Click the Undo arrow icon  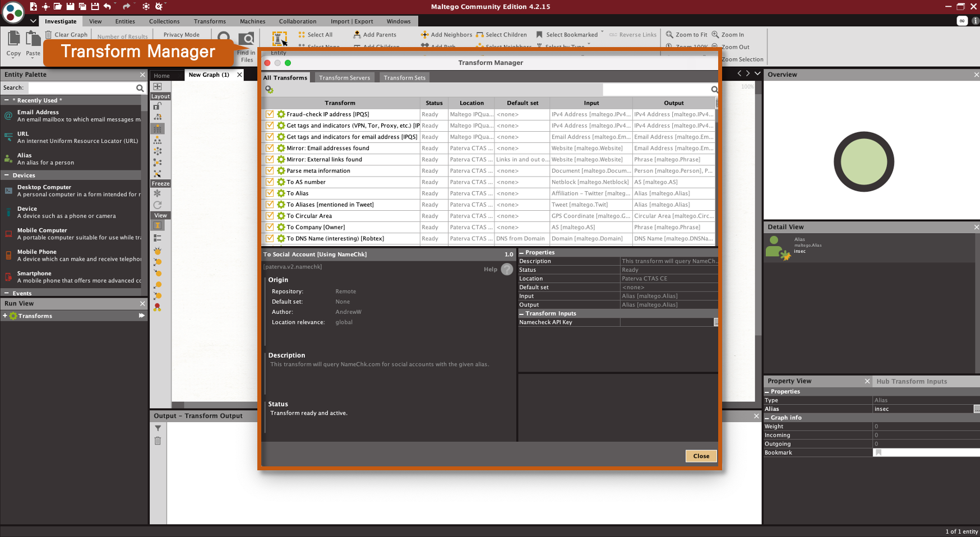click(x=107, y=6)
